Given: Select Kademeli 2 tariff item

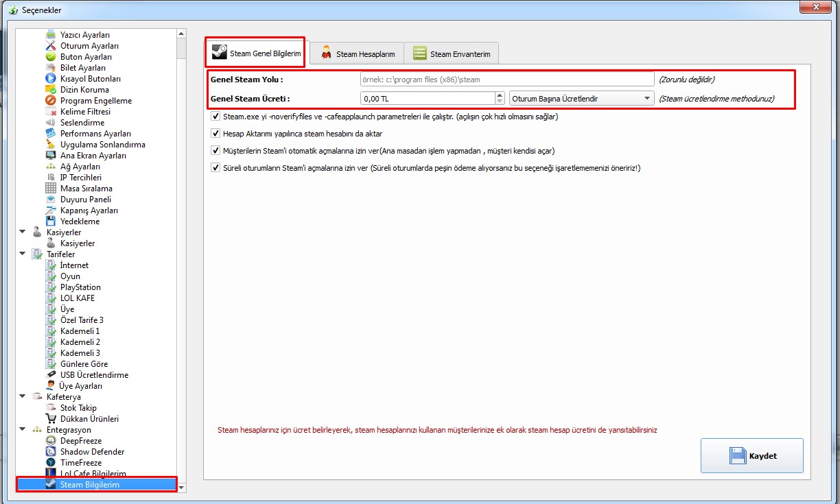Looking at the screenshot, I should coord(80,342).
